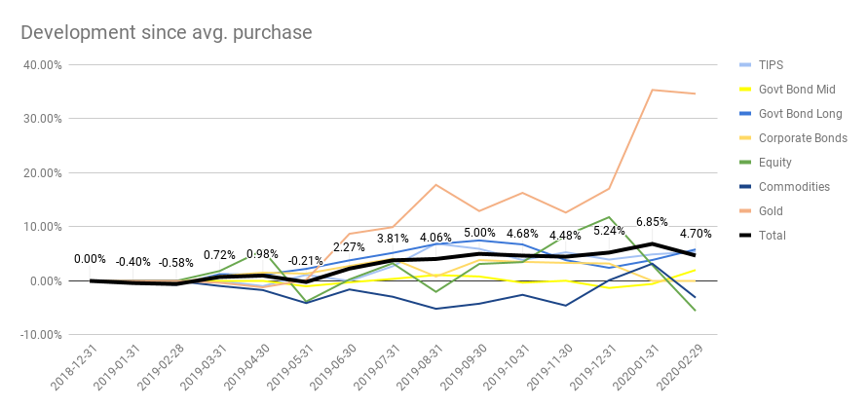The height and width of the screenshot is (409, 868).
Task: Click the Gold line peak point
Action: click(x=652, y=90)
